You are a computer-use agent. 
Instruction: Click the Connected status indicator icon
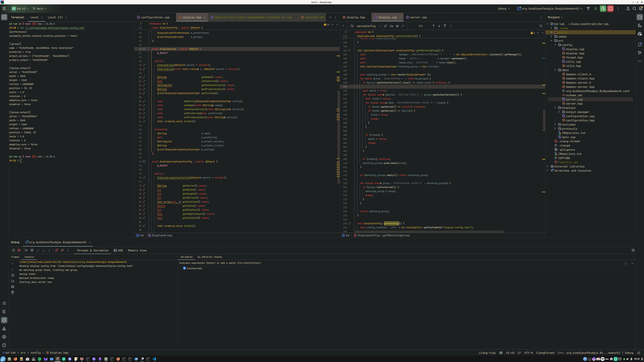pyautogui.click(x=184, y=268)
